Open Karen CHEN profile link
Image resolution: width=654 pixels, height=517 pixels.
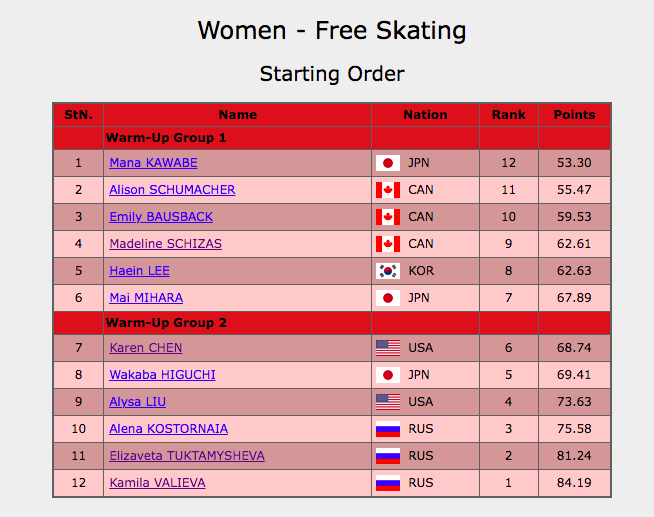click(146, 348)
